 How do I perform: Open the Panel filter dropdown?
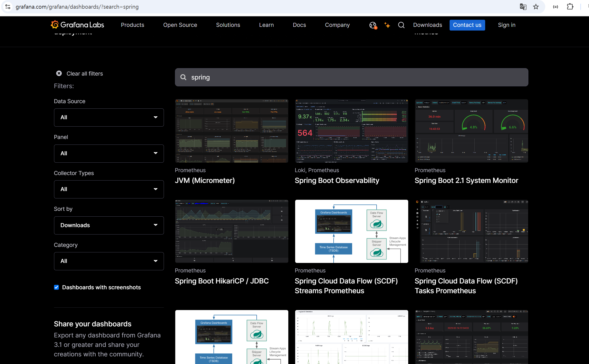109,153
